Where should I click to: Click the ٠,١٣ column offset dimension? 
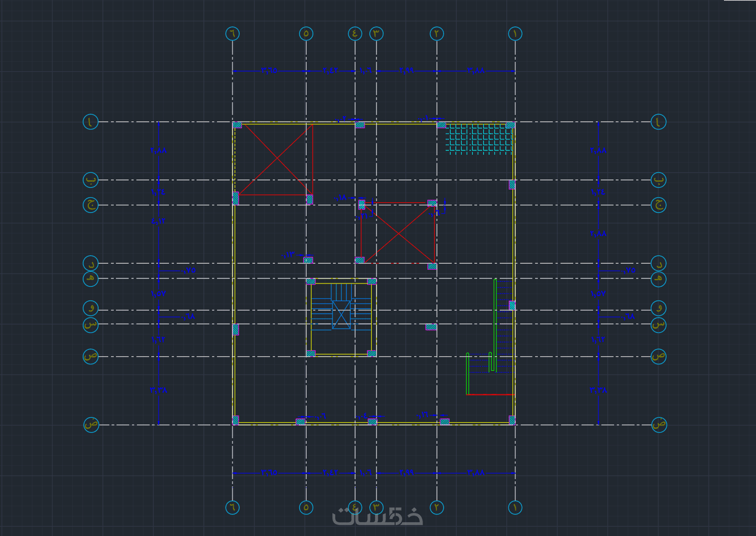tap(289, 255)
